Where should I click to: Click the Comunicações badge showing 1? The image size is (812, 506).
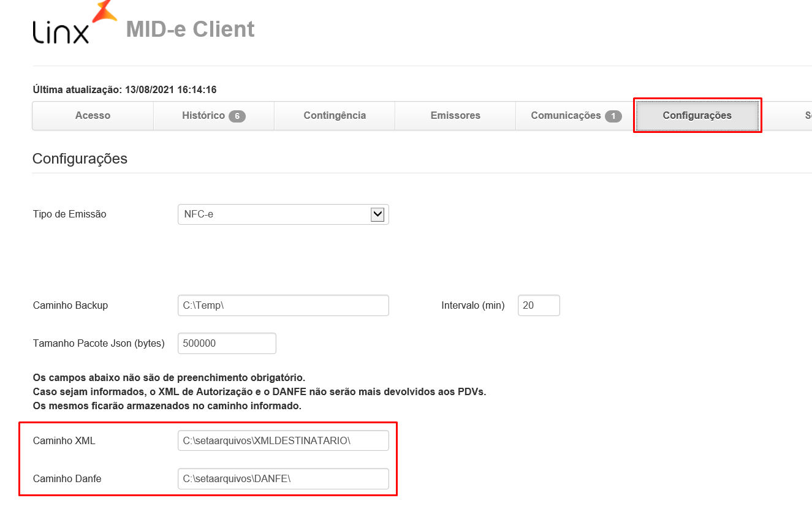point(613,116)
